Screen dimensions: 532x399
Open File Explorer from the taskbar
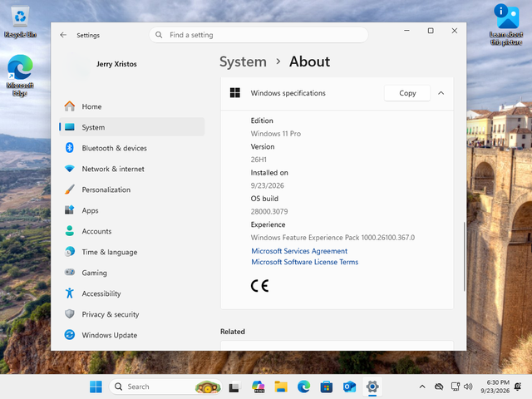coord(281,387)
